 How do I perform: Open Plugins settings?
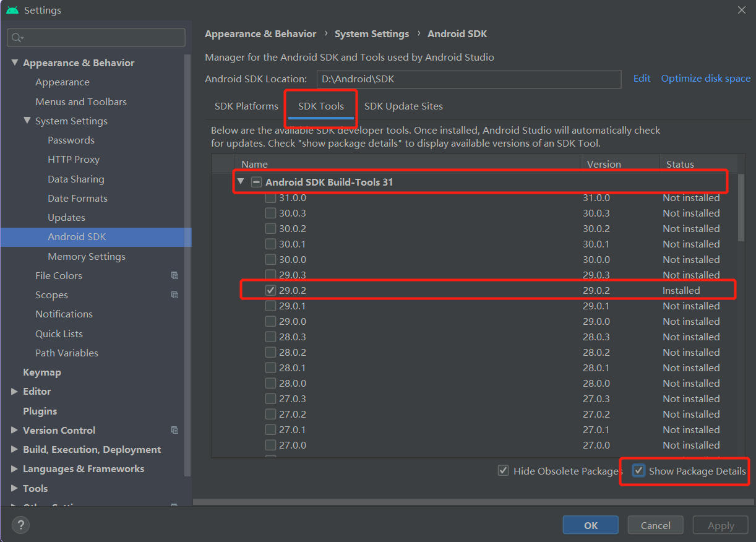[x=40, y=411]
